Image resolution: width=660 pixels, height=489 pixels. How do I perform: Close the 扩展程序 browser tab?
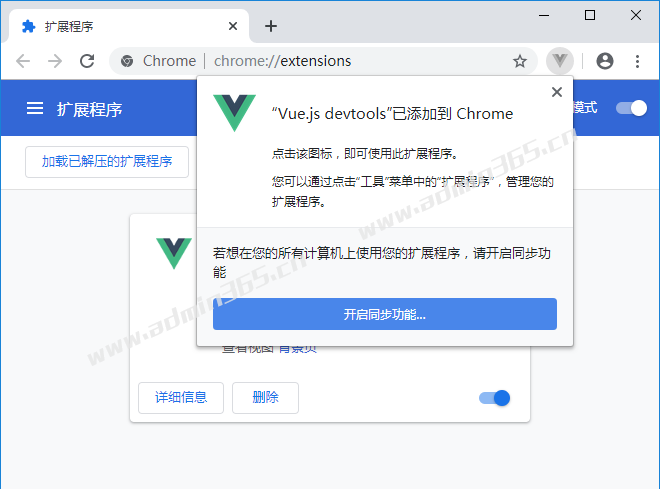pyautogui.click(x=233, y=26)
